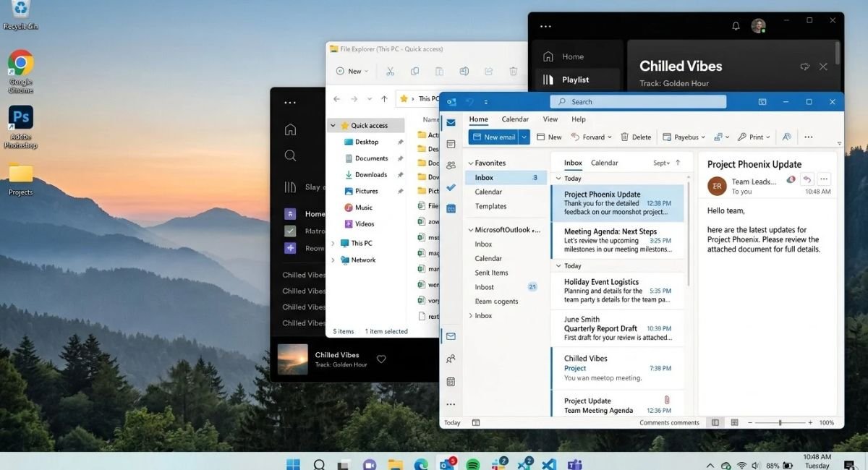Open the Spotify icon on the taskbar
The width and height of the screenshot is (868, 470).
tap(473, 464)
